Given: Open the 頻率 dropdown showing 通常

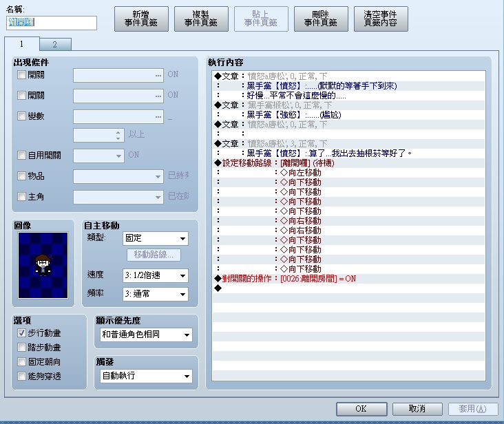Looking at the screenshot, I should point(156,294).
